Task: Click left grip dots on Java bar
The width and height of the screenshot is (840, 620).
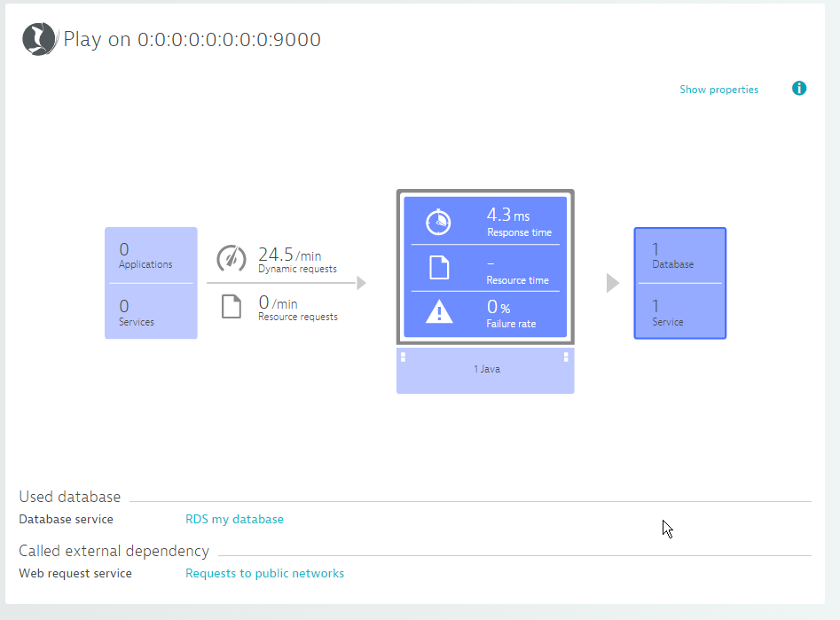Action: click(404, 357)
